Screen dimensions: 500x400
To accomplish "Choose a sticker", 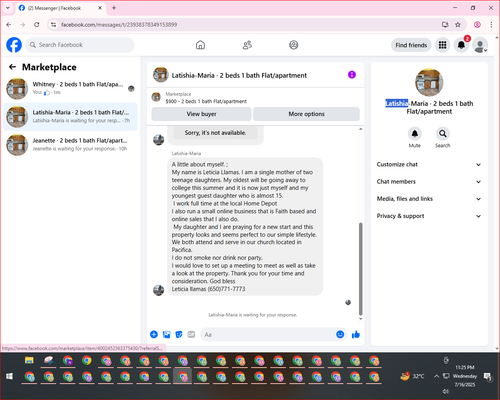I will tap(179, 334).
